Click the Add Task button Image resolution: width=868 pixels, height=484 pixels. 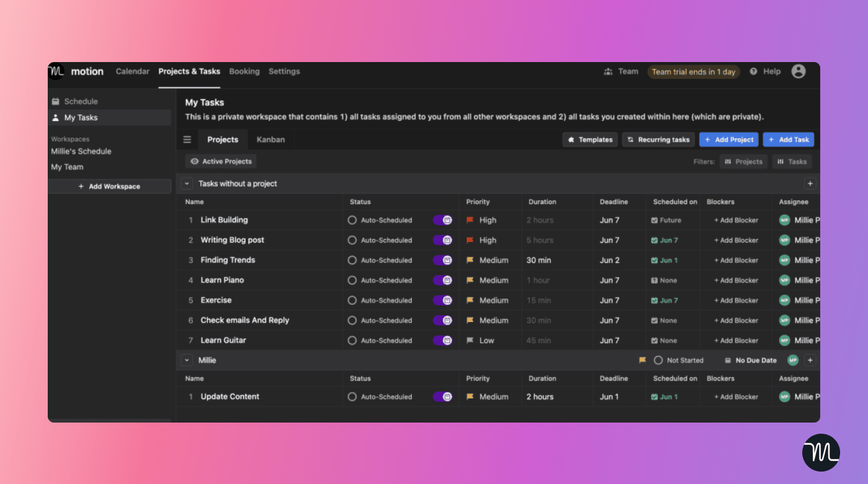click(x=788, y=139)
